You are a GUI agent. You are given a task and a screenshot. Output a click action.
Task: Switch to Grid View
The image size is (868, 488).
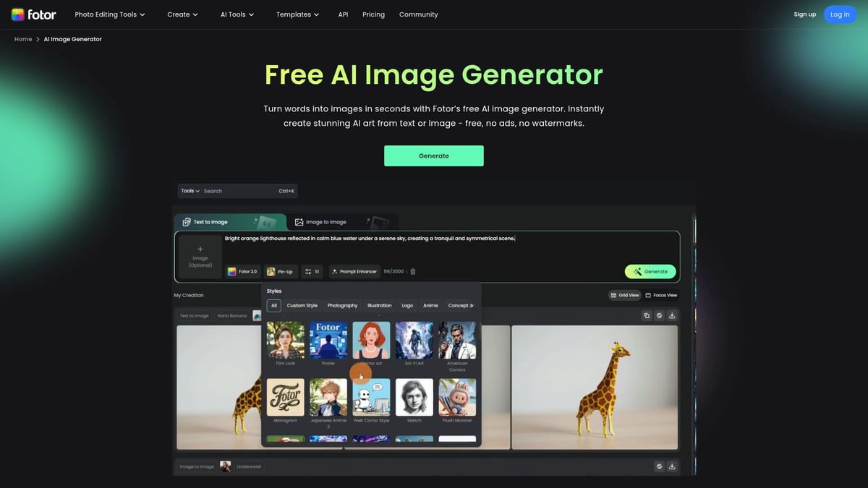(x=624, y=294)
